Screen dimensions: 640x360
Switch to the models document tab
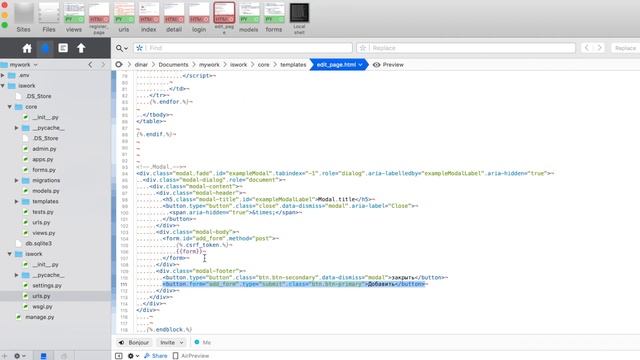tap(249, 18)
